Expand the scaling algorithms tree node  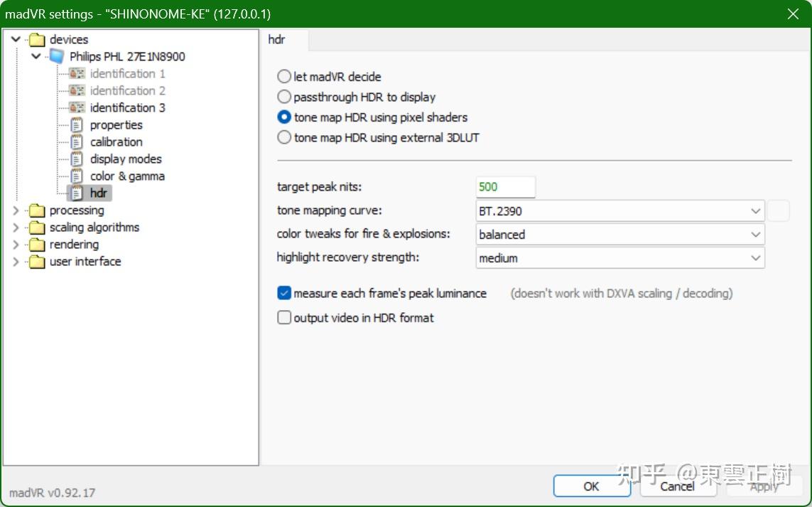click(16, 228)
